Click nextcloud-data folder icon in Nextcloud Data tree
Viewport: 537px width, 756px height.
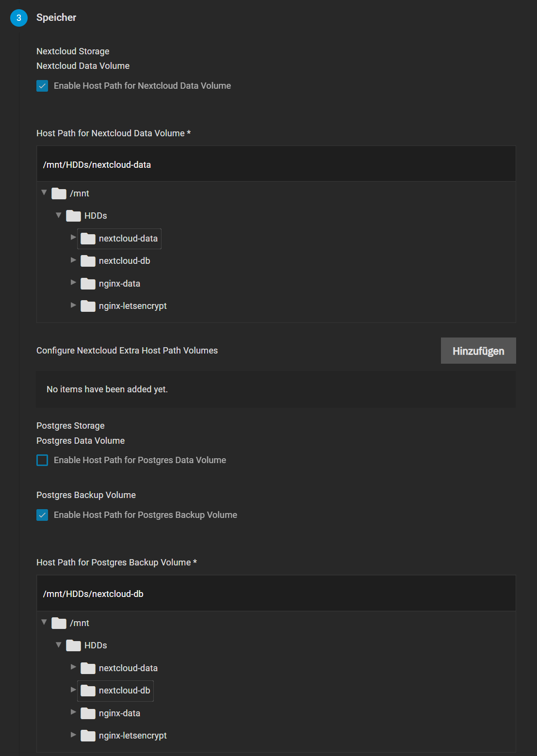coord(88,239)
